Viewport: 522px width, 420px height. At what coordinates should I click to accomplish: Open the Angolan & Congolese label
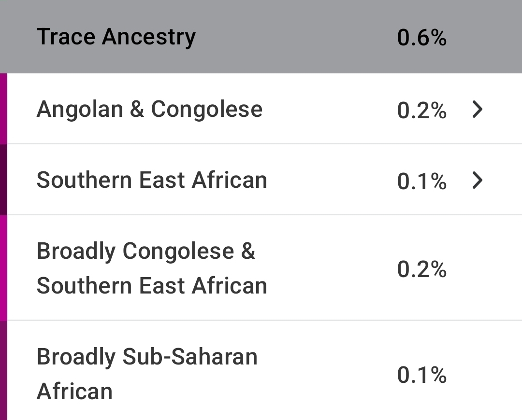coord(149,109)
